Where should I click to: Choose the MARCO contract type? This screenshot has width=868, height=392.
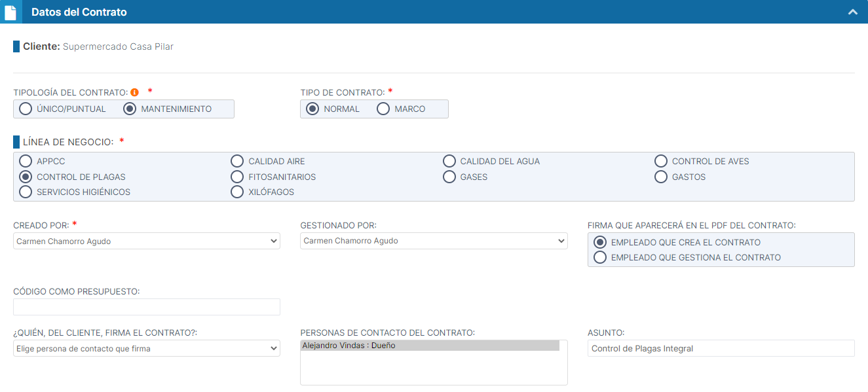[x=383, y=109]
